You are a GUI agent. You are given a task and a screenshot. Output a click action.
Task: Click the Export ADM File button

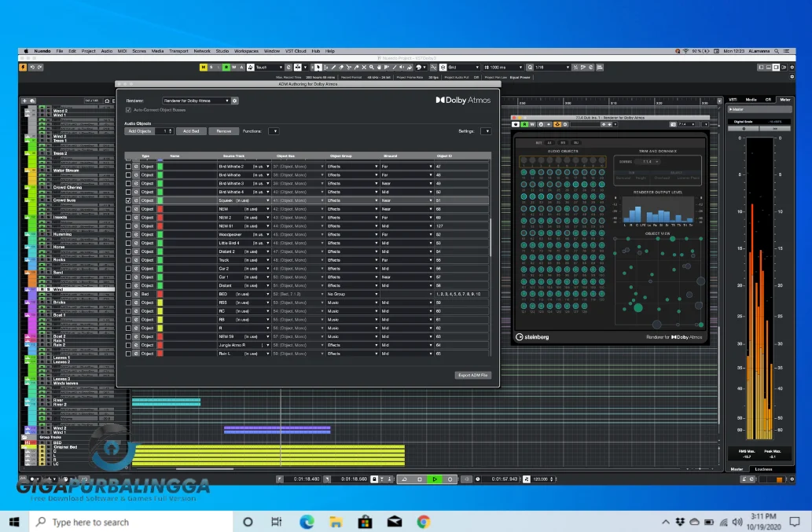(x=473, y=375)
